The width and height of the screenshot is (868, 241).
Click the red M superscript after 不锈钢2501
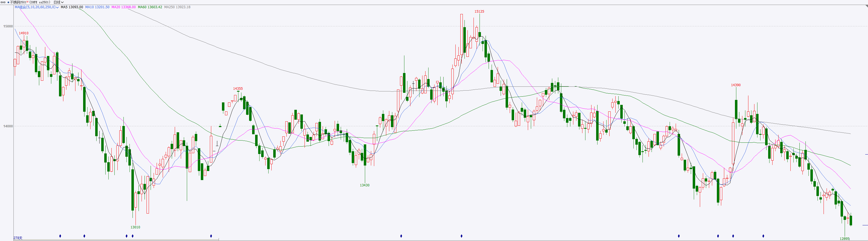(x=27, y=2)
